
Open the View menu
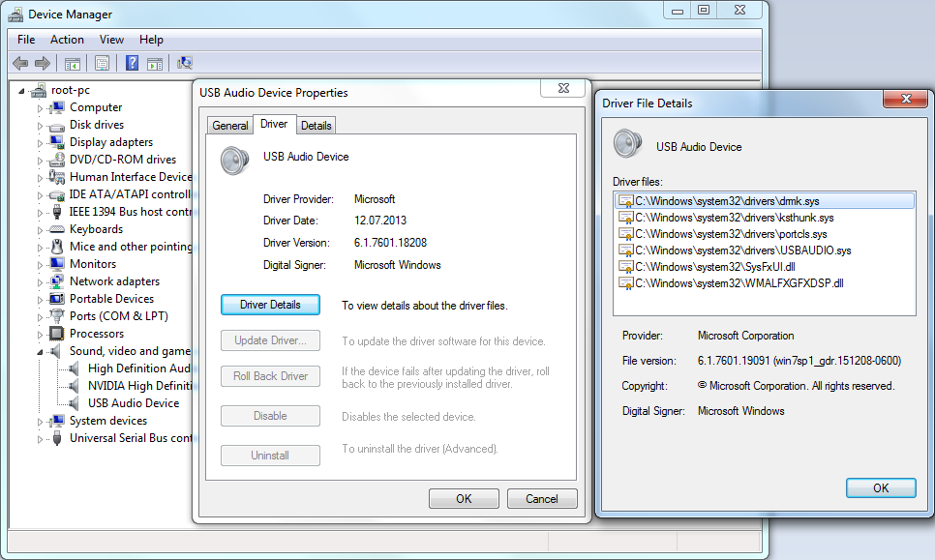[x=111, y=40]
